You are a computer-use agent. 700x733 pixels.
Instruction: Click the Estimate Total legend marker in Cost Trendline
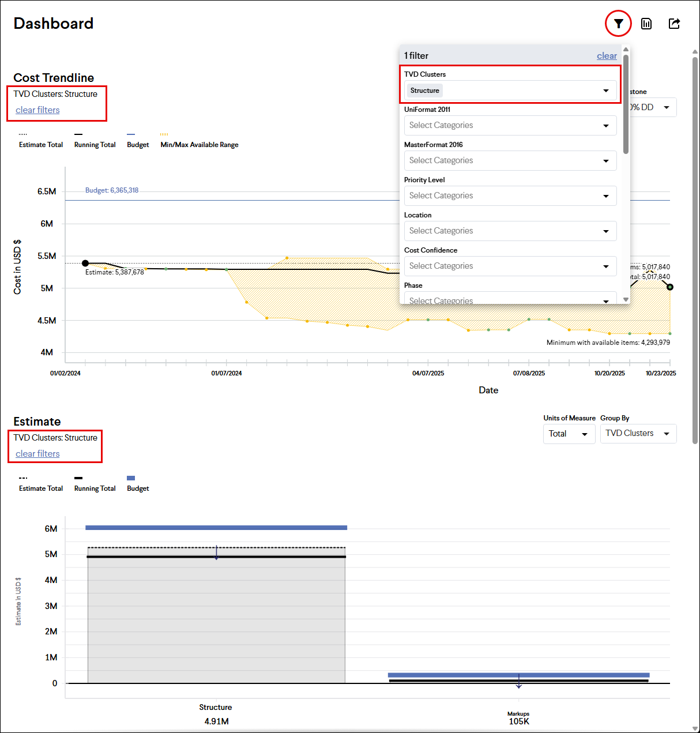point(23,134)
